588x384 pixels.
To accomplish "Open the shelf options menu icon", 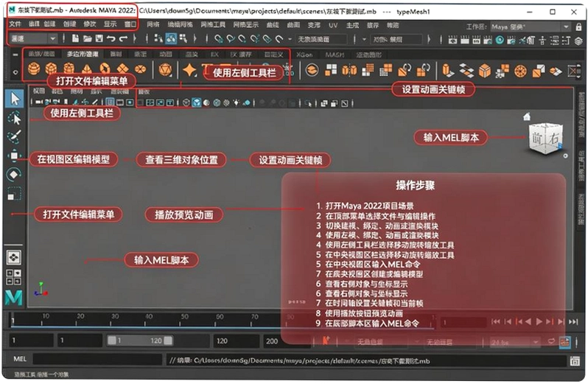I will coord(15,72).
